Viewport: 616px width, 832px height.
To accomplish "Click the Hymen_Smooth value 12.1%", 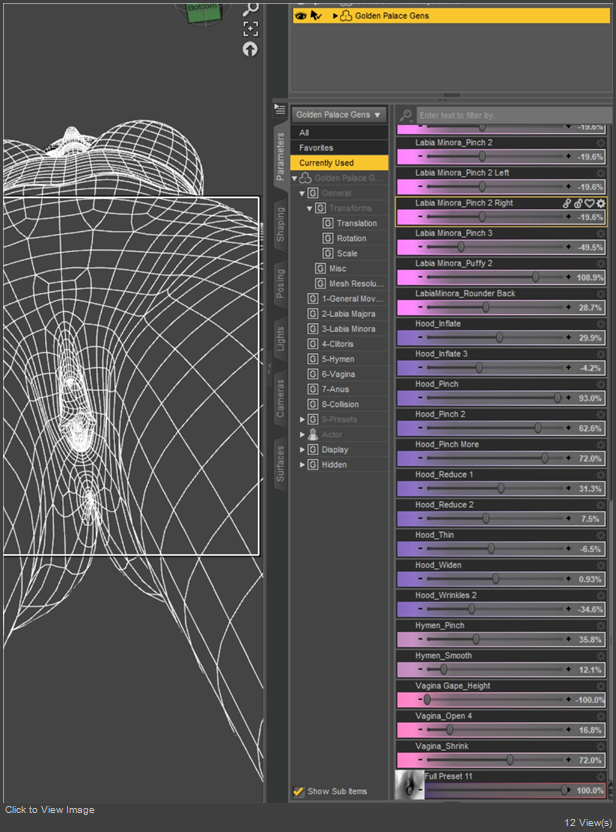I will [590, 670].
